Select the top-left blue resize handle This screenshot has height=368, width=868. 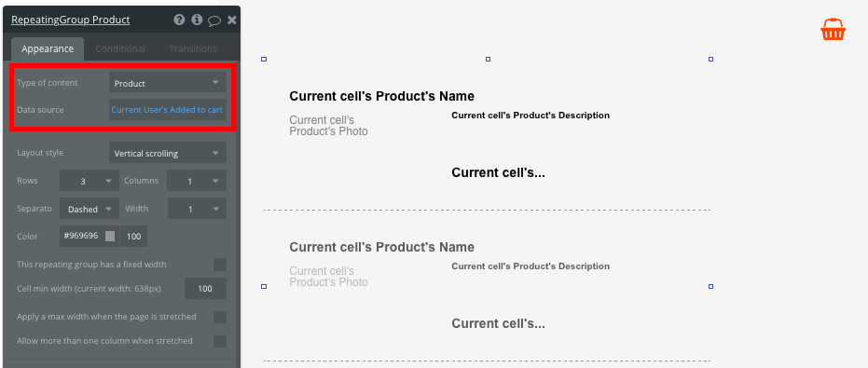(264, 60)
